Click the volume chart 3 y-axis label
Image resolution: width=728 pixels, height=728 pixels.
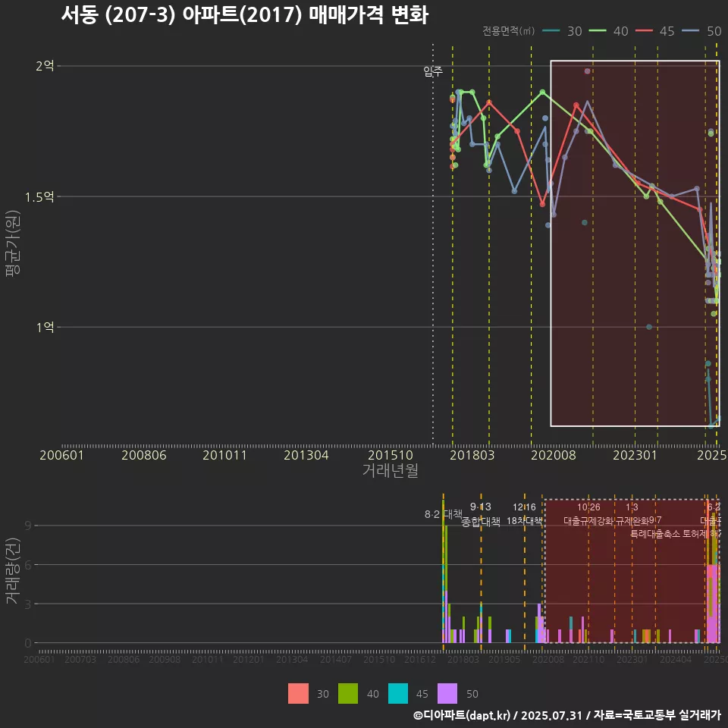coord(28,604)
